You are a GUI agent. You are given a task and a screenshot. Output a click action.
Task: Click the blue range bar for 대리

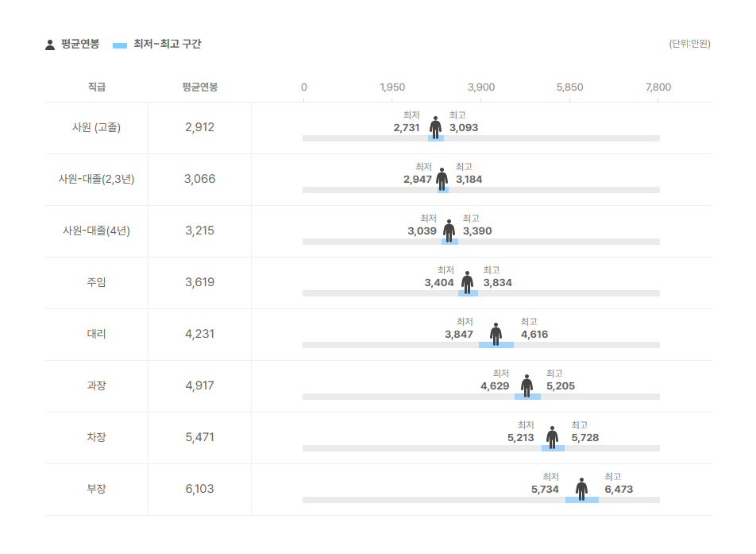pyautogui.click(x=496, y=345)
